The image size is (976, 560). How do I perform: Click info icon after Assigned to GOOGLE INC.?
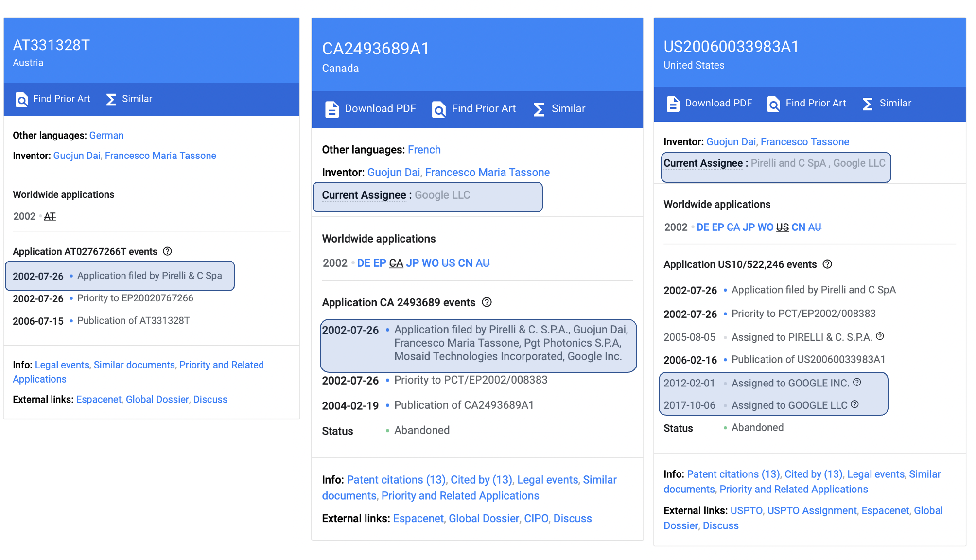[857, 382]
